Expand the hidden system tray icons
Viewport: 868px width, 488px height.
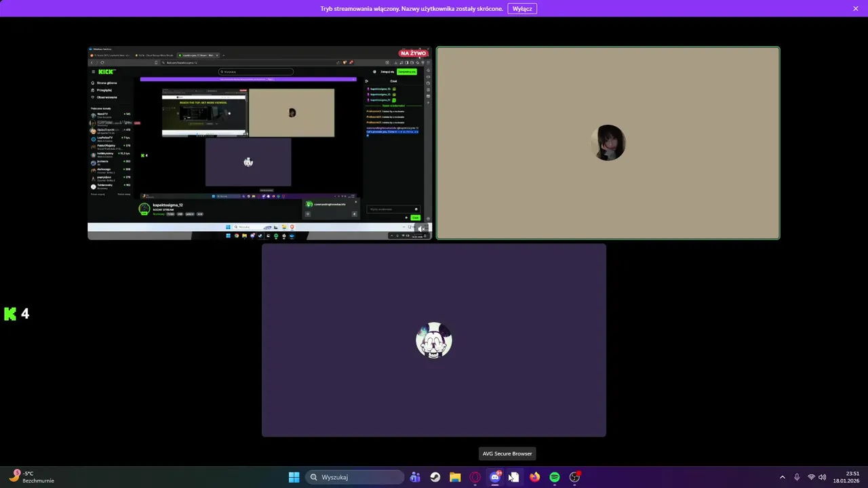[782, 477]
